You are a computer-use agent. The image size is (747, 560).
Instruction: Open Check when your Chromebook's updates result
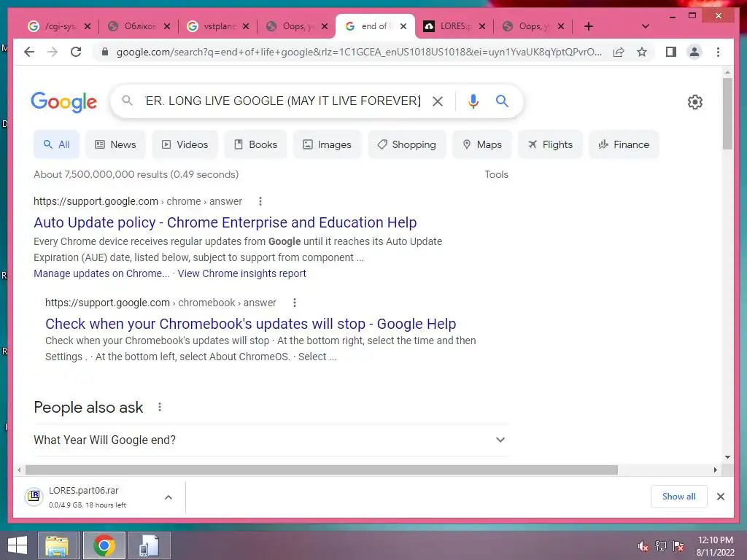(251, 324)
